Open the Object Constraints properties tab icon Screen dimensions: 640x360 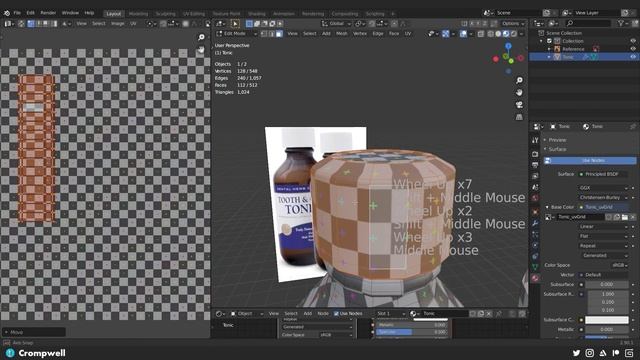[535, 256]
